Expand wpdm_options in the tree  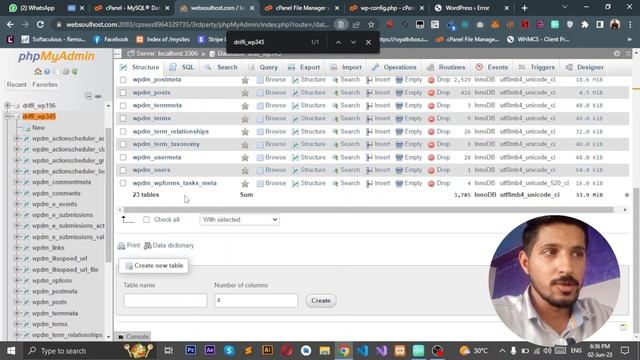pyautogui.click(x=17, y=280)
